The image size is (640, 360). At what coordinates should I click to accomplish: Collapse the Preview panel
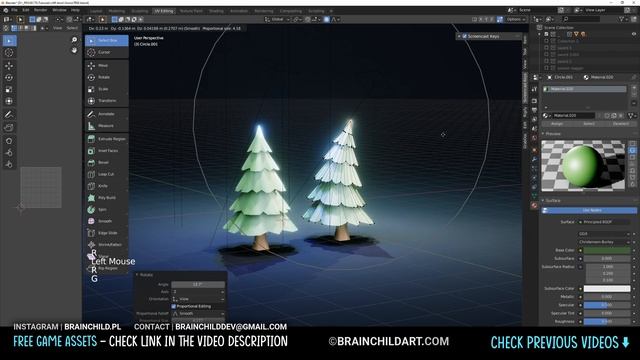point(543,134)
